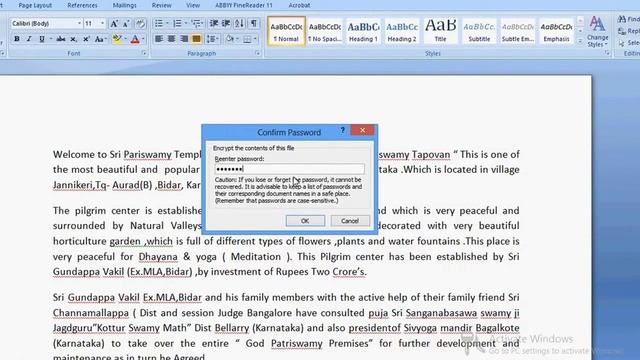Open the Paragraph dialog launcher
The height and width of the screenshot is (360, 640).
click(258, 53)
